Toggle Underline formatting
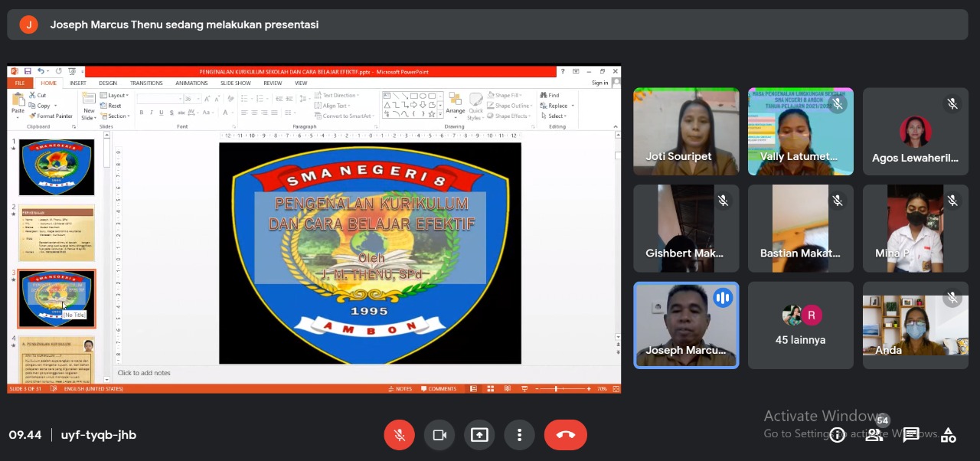The image size is (980, 461). 162,113
